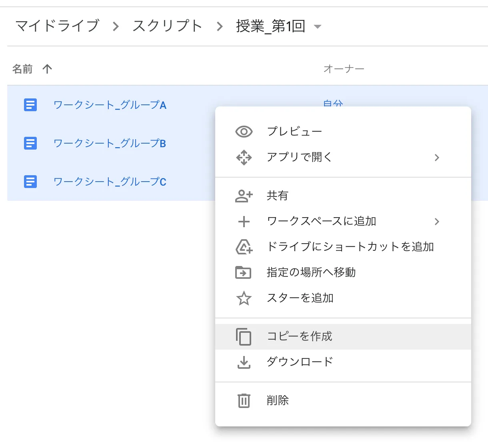Expand the アプリで開く submenu arrow

point(437,158)
